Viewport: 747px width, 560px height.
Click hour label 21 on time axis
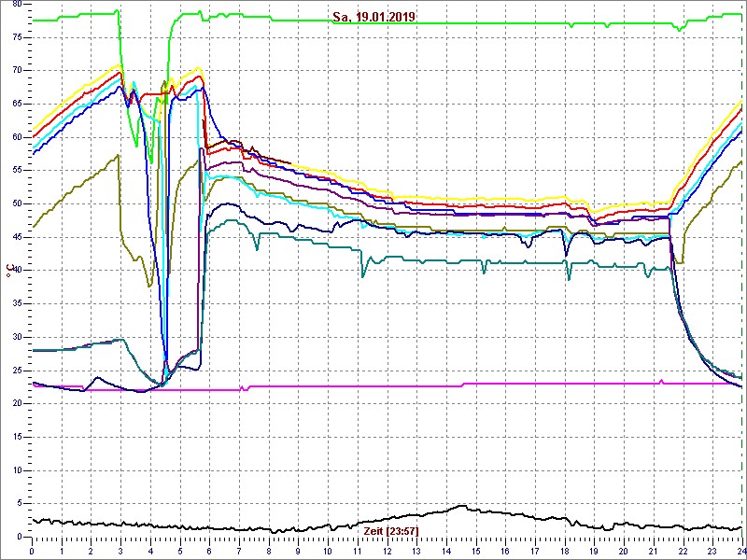click(654, 552)
